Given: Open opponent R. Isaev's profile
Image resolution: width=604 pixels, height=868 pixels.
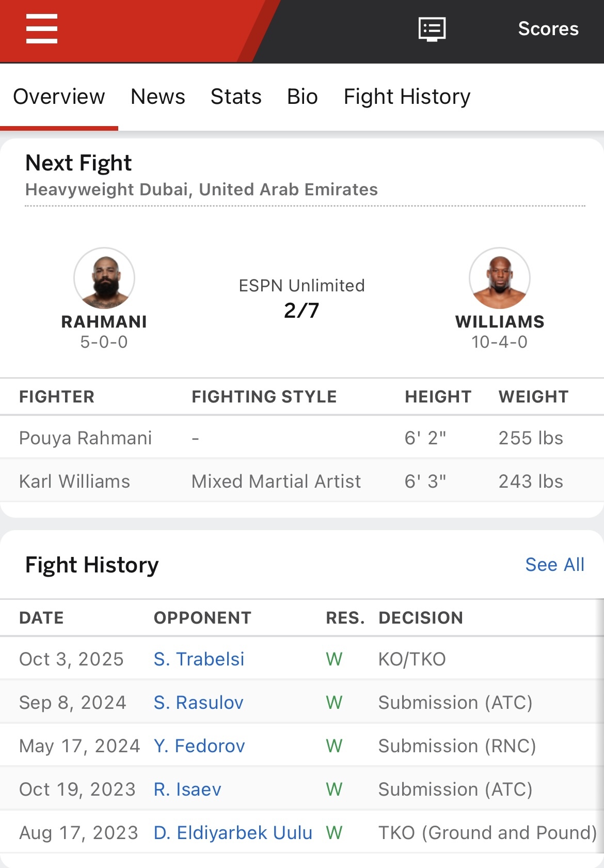Looking at the screenshot, I should tap(187, 789).
